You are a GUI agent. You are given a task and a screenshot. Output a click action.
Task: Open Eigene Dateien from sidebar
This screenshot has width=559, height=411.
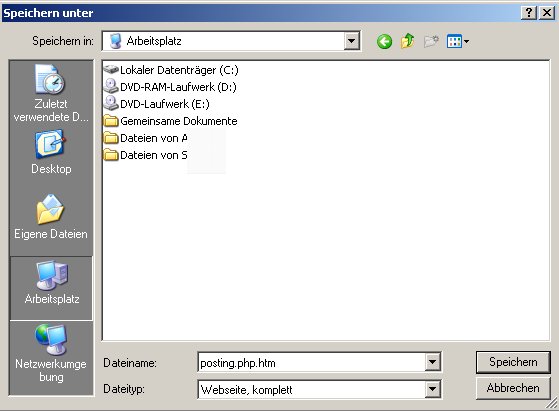[x=51, y=217]
